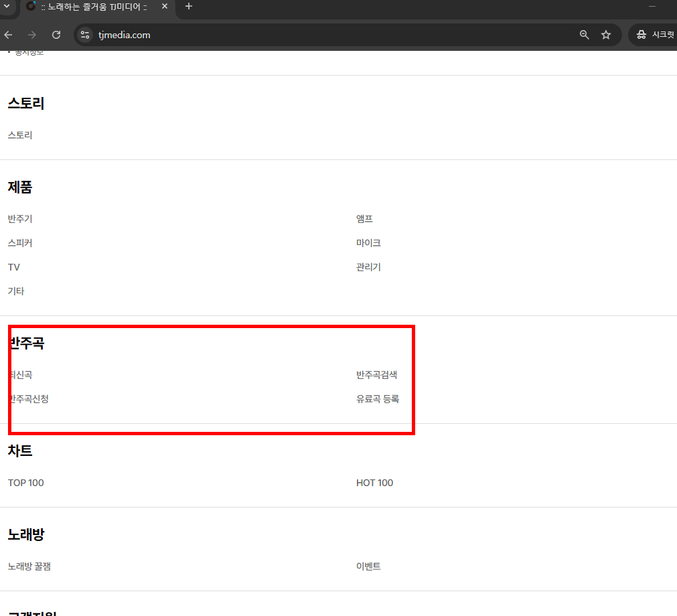Select the 마이크 product link

click(368, 242)
